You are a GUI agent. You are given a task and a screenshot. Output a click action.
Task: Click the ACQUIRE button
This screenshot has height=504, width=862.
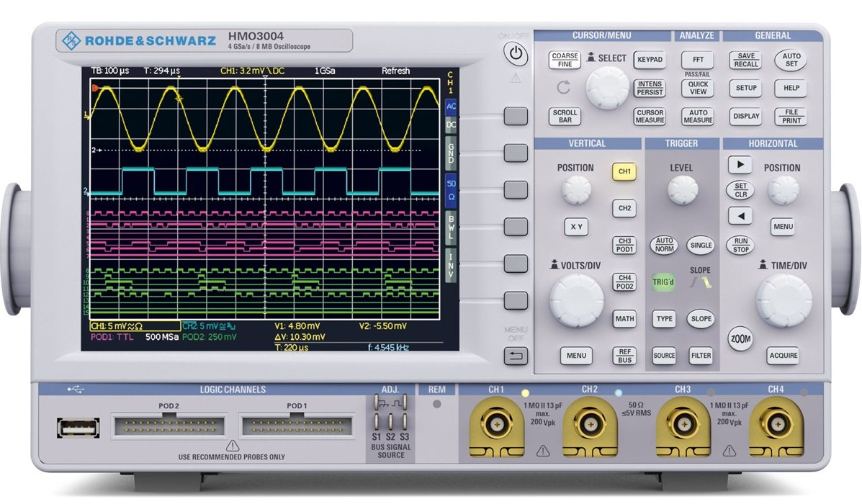[x=784, y=356]
